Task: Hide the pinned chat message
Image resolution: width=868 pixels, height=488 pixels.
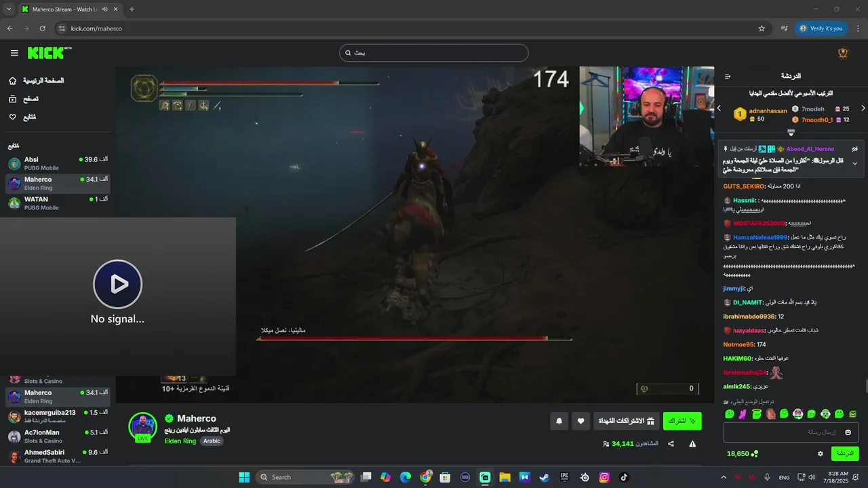Action: pos(854,149)
